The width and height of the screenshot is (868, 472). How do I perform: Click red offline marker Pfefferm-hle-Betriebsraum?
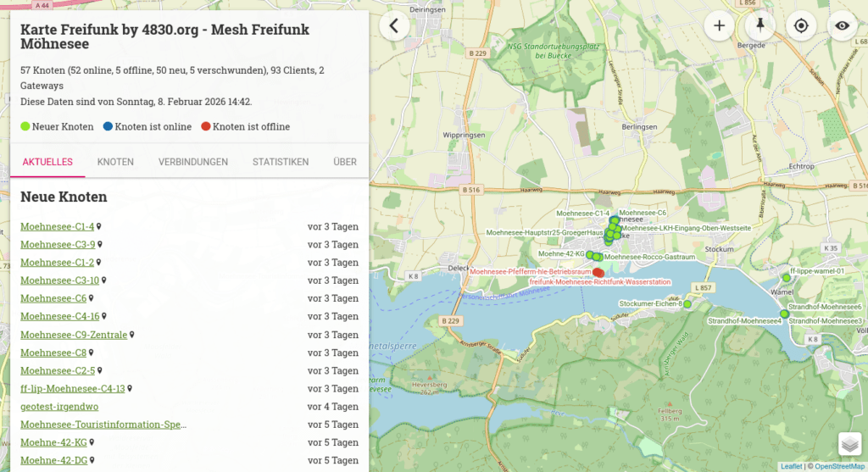598,272
